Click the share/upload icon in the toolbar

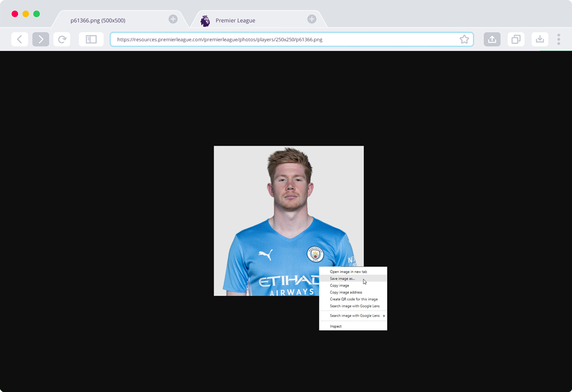(x=492, y=39)
